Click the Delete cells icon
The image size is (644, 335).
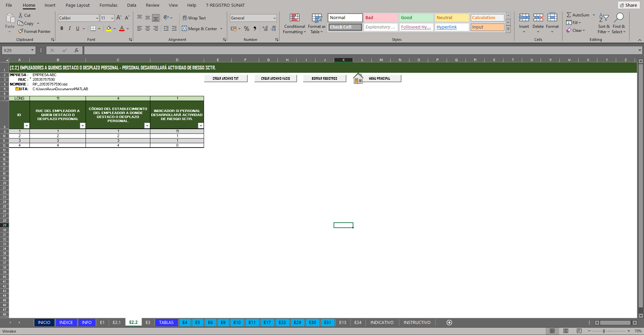[538, 17]
